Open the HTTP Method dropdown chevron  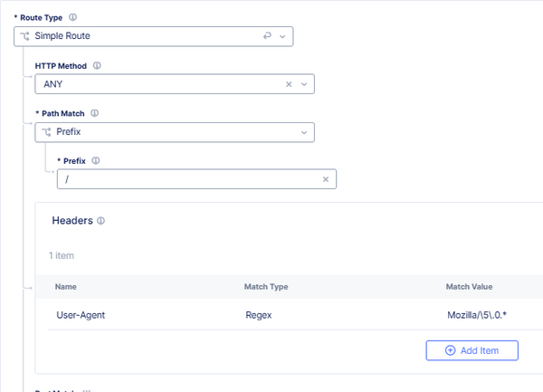[x=304, y=84]
